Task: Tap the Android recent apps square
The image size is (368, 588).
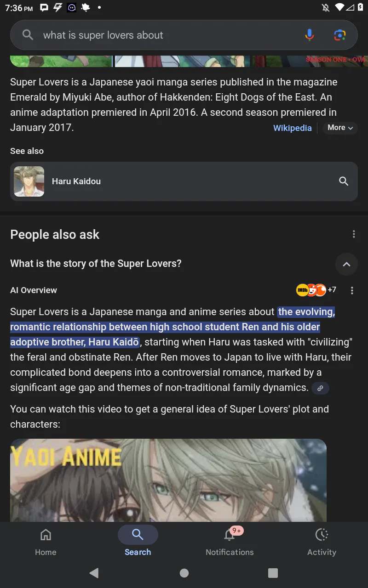Action: pos(273,573)
